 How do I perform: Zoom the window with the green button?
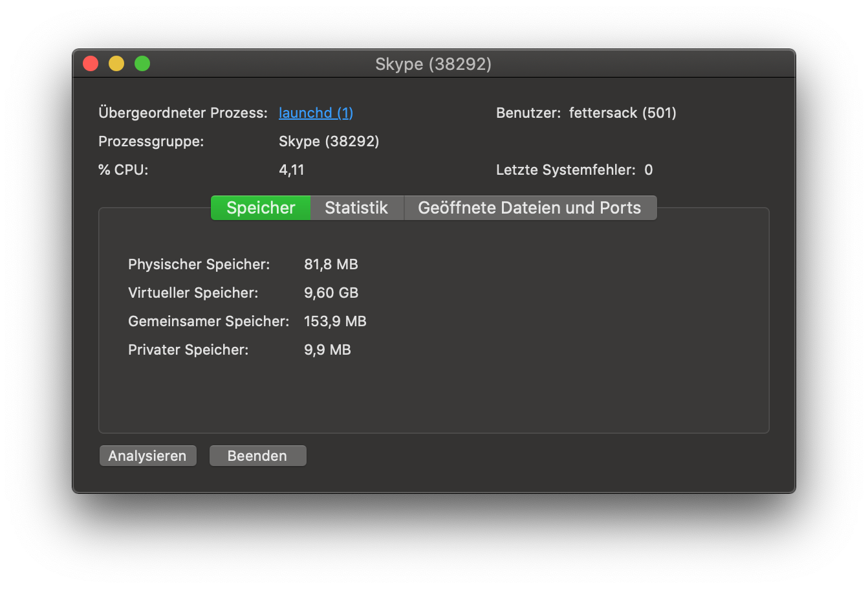click(x=142, y=63)
